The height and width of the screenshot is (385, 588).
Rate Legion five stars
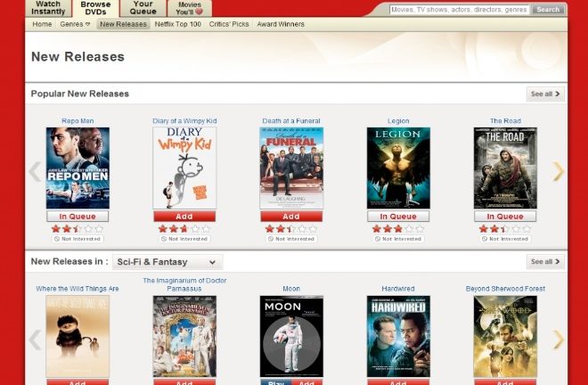(420, 228)
